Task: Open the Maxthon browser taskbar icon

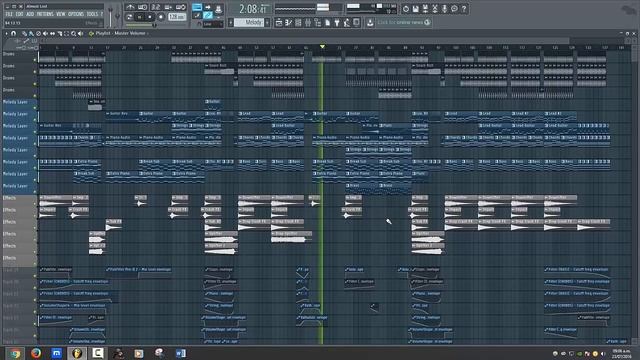Action: coord(57,353)
